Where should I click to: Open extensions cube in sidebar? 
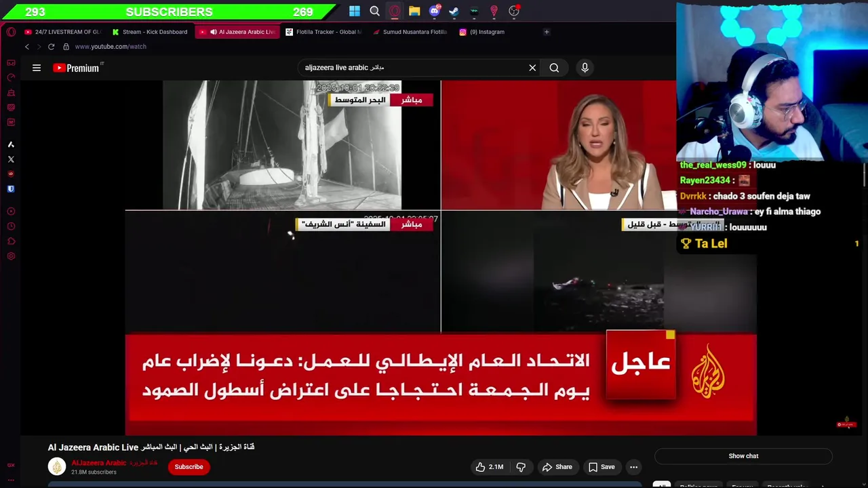[x=11, y=241]
